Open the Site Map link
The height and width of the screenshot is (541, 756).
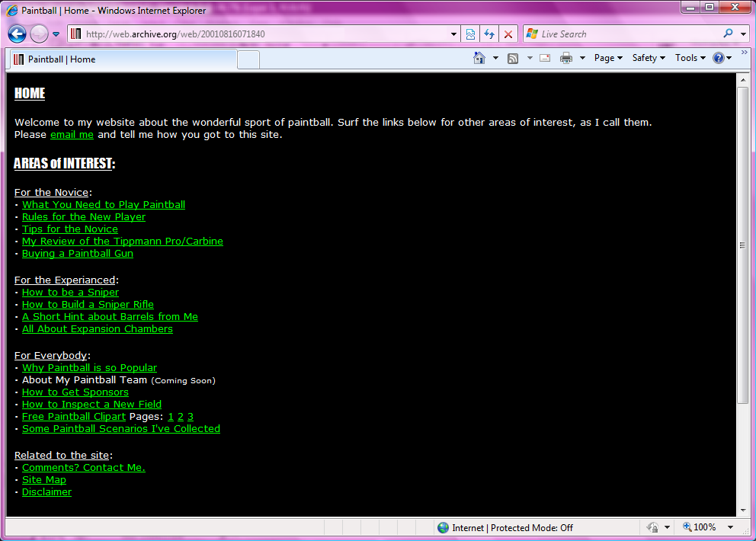click(x=44, y=480)
